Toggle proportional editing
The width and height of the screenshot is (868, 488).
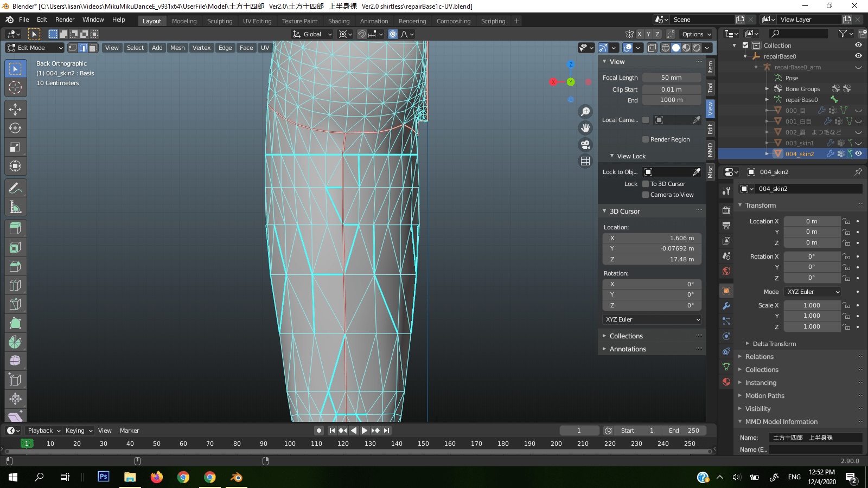point(393,34)
